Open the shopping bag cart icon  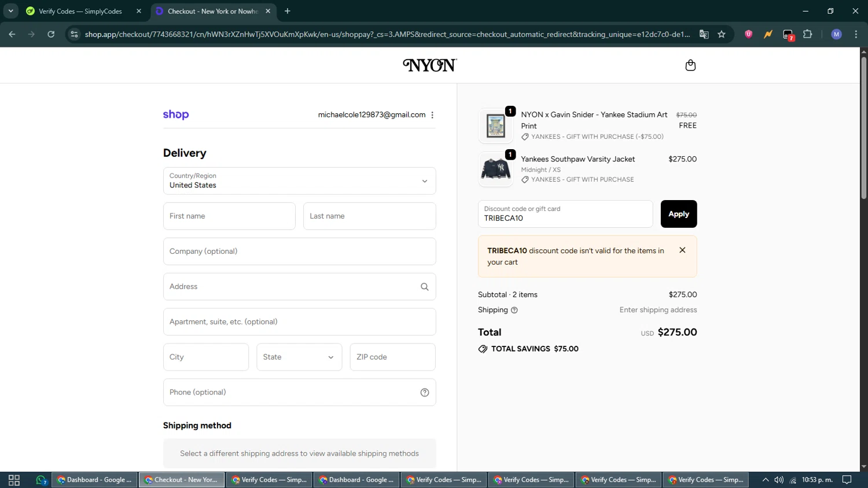coord(690,65)
